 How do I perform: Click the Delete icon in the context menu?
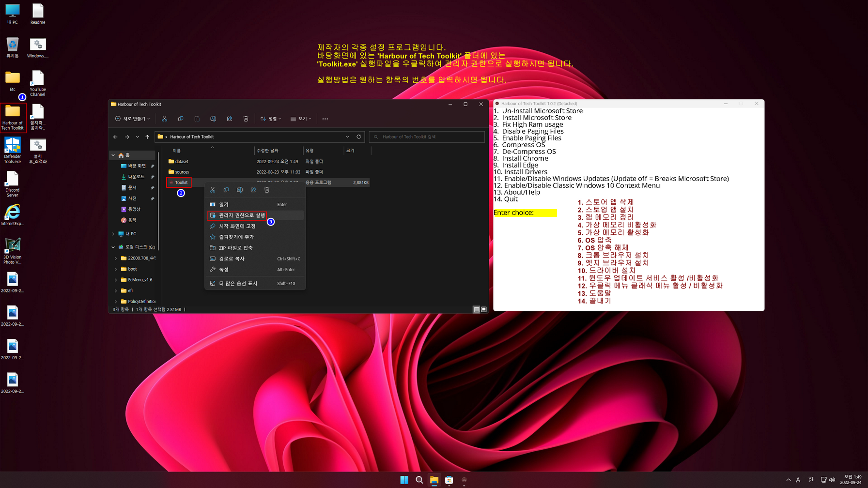point(267,190)
